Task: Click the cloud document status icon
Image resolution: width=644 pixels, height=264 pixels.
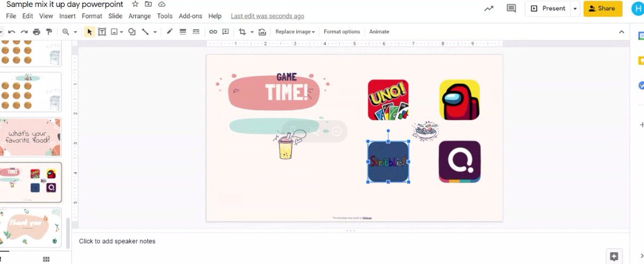Action: tap(162, 4)
